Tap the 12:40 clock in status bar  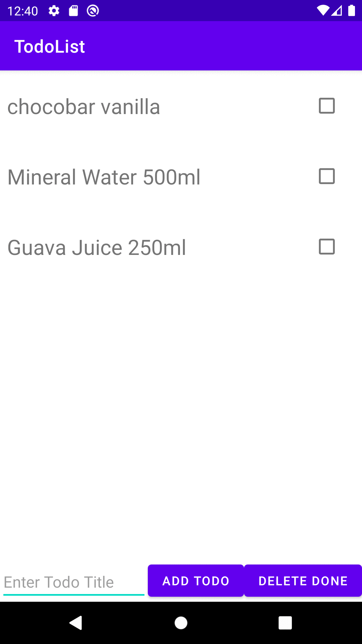pyautogui.click(x=23, y=11)
